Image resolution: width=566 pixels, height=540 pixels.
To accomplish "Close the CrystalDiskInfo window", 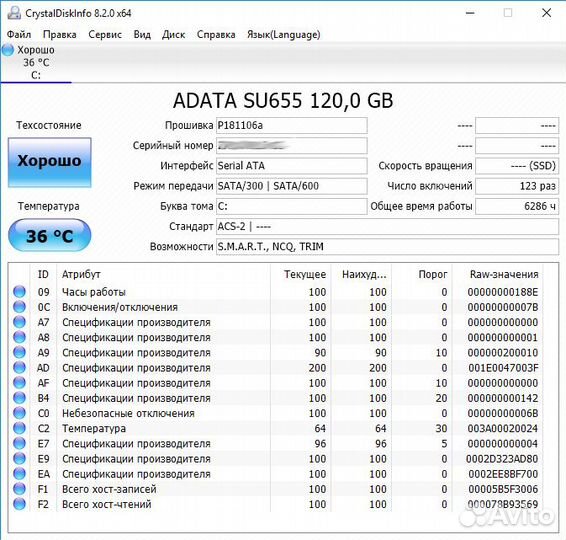I will click(x=547, y=13).
